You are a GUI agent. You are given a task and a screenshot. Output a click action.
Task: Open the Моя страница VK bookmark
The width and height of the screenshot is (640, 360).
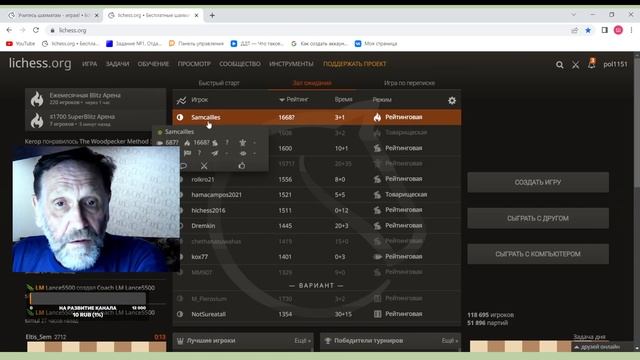pyautogui.click(x=376, y=43)
